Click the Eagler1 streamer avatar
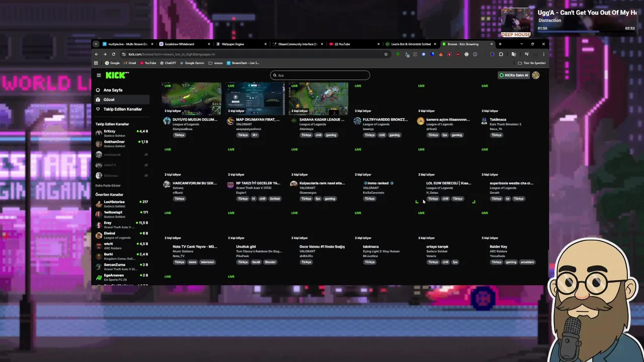The width and height of the screenshot is (644, 362). click(x=230, y=185)
